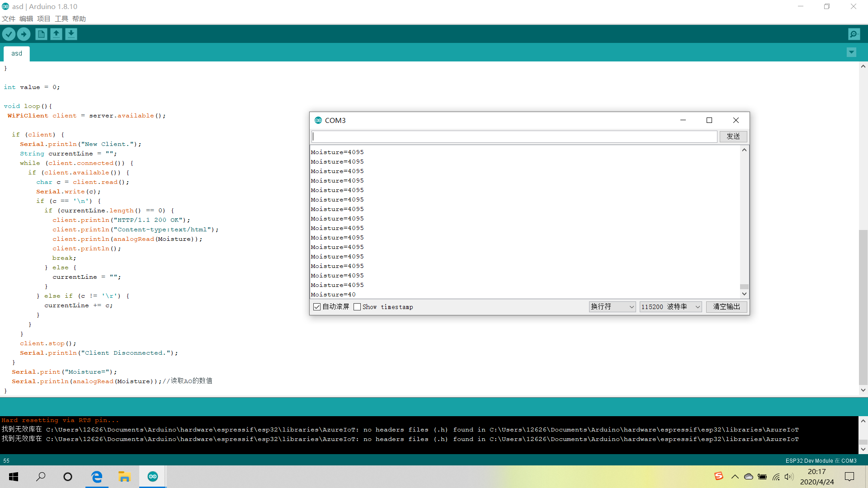This screenshot has width=868, height=488.
Task: Open a sketch with the Open icon
Action: (x=56, y=34)
